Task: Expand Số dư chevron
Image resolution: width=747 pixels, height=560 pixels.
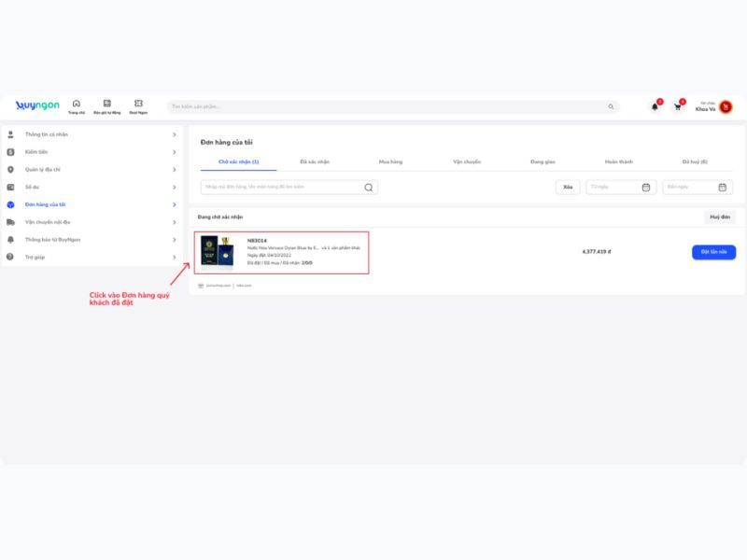Action: tap(175, 188)
